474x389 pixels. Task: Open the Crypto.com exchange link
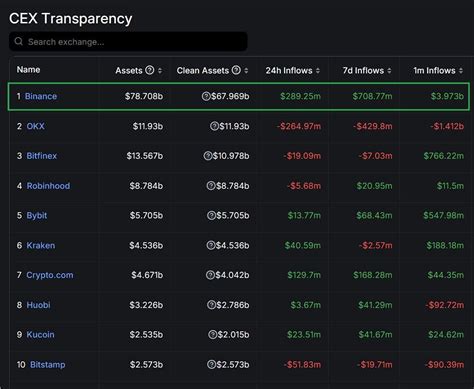click(50, 275)
